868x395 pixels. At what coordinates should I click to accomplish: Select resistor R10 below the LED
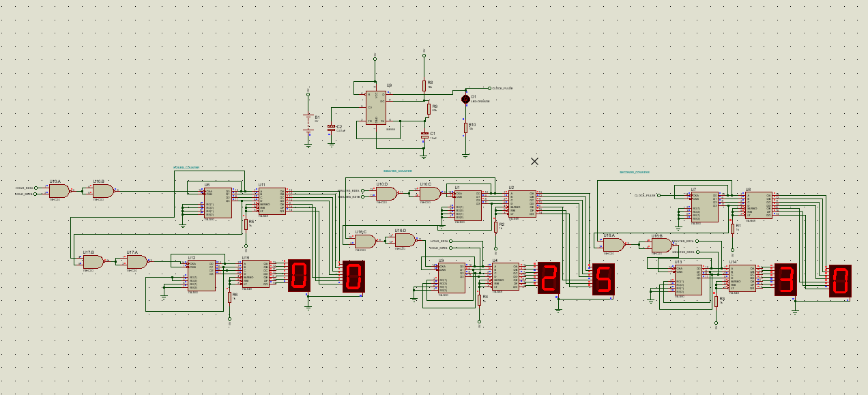(x=466, y=127)
